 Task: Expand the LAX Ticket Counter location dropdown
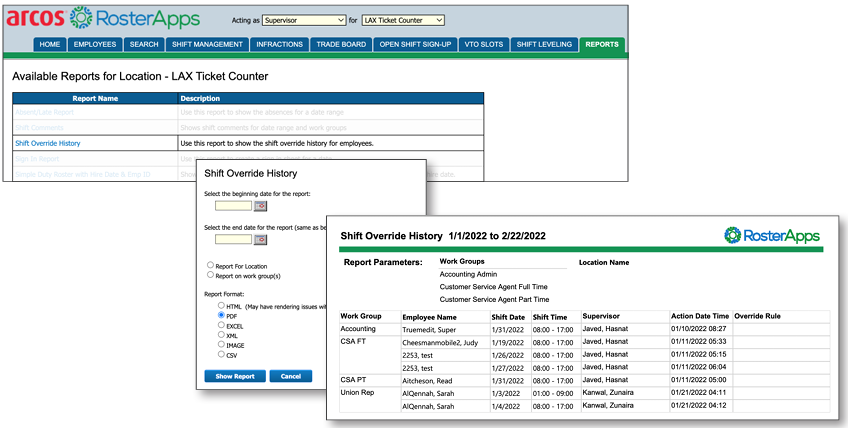[402, 20]
